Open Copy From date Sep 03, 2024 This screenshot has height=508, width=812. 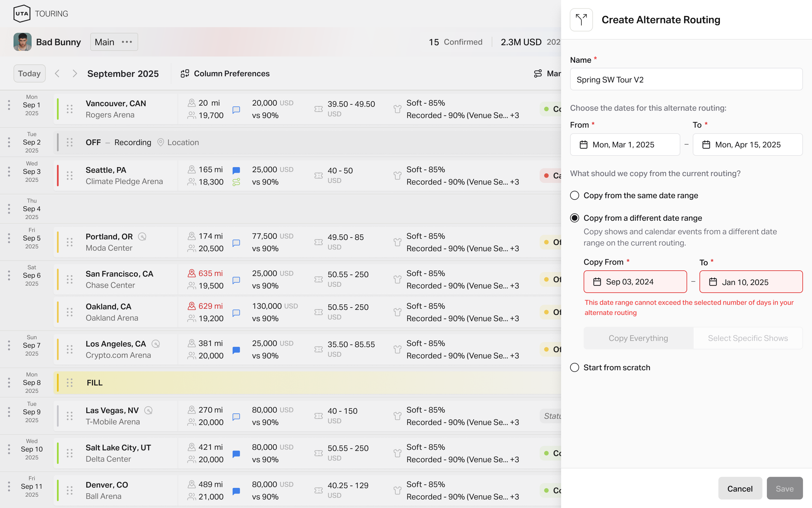635,282
